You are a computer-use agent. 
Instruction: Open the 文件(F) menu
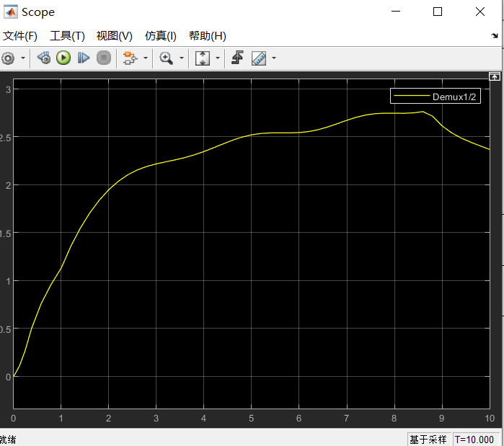point(20,35)
